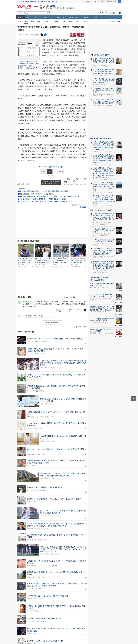Screen dimensions: 138x644
Task: Open the article document image thumbnail
Action: tap(29, 49)
